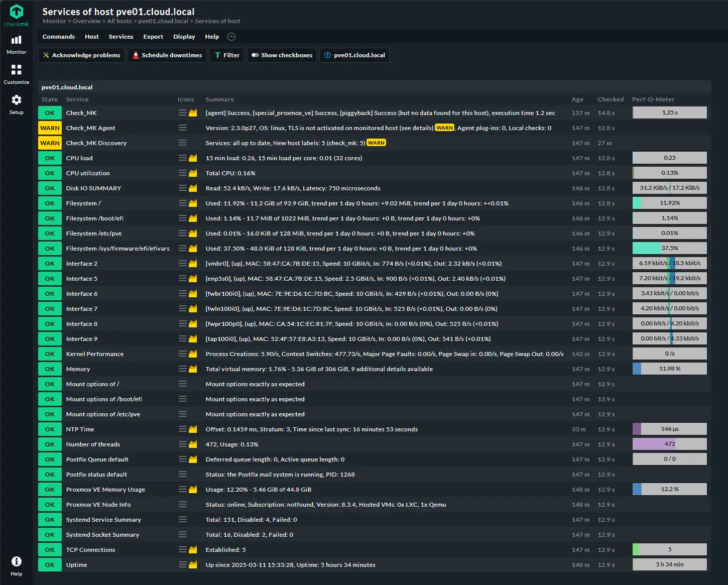Open action menu icon for Check_MK Agent

[183, 128]
